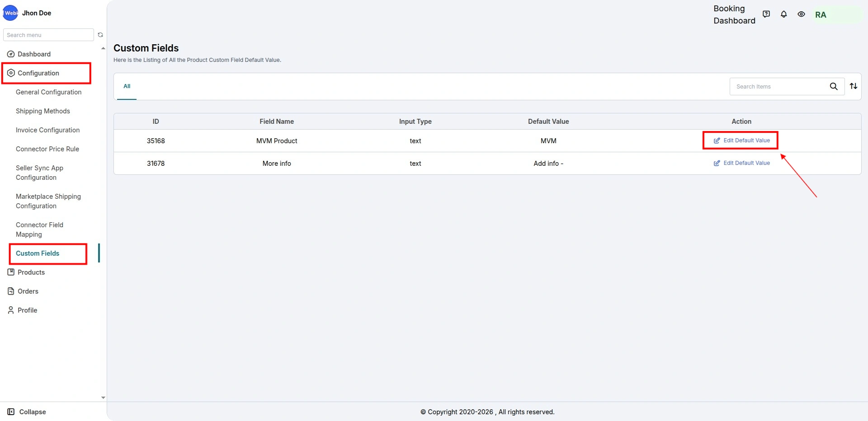The height and width of the screenshot is (421, 868).
Task: Open Connector Field Mapping
Action: tap(40, 229)
